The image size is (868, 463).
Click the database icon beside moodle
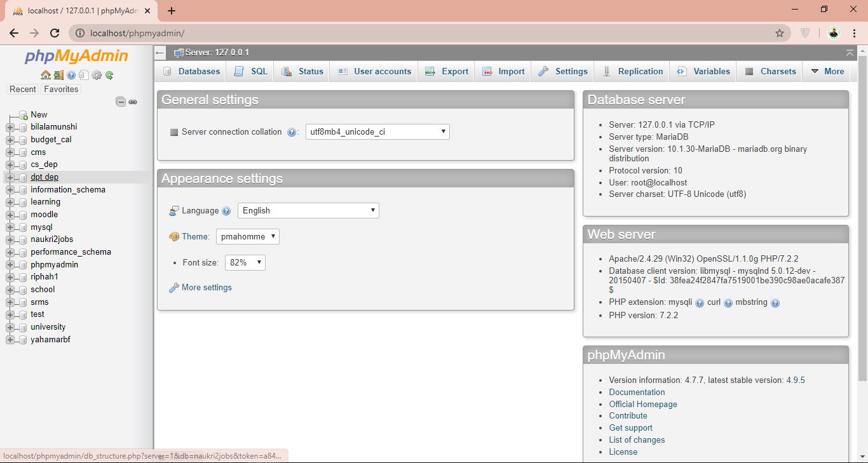[23, 215]
